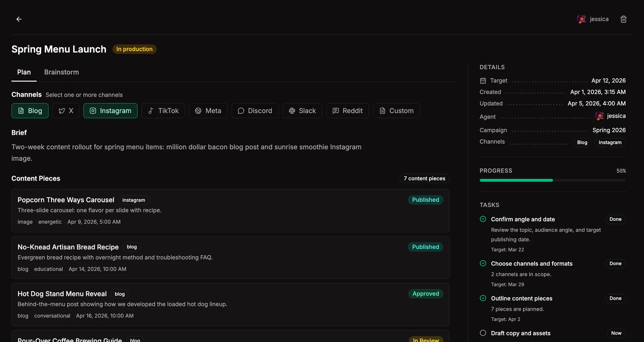644x342 pixels.
Task: Mark Draft copy and assets task circle
Action: (483, 333)
